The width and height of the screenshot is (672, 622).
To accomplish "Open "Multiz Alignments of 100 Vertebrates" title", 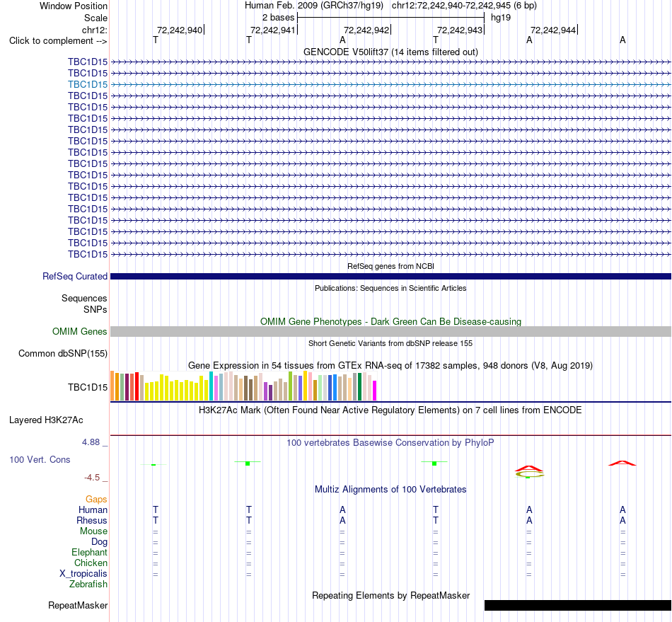I will (x=390, y=490).
